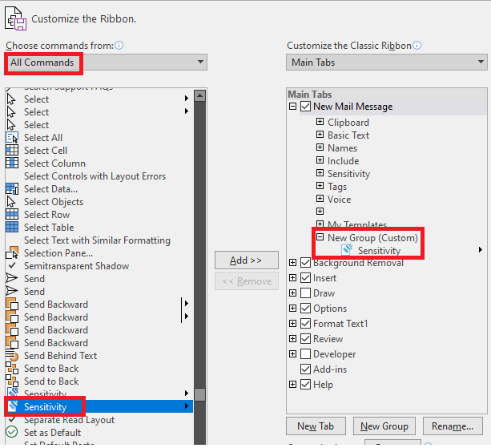Click info icon beside Choose commands from
This screenshot has width=491, height=448.
point(119,46)
